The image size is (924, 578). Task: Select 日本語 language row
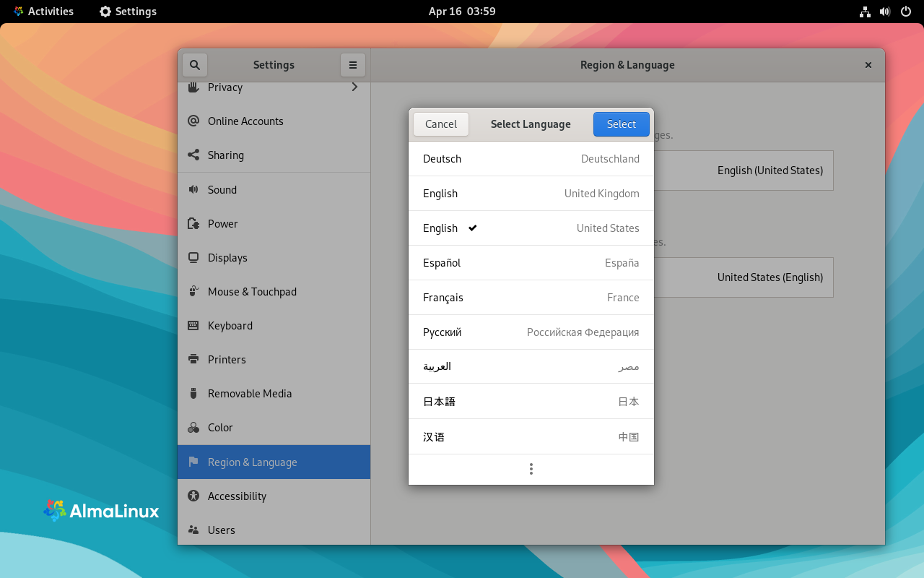click(x=531, y=402)
